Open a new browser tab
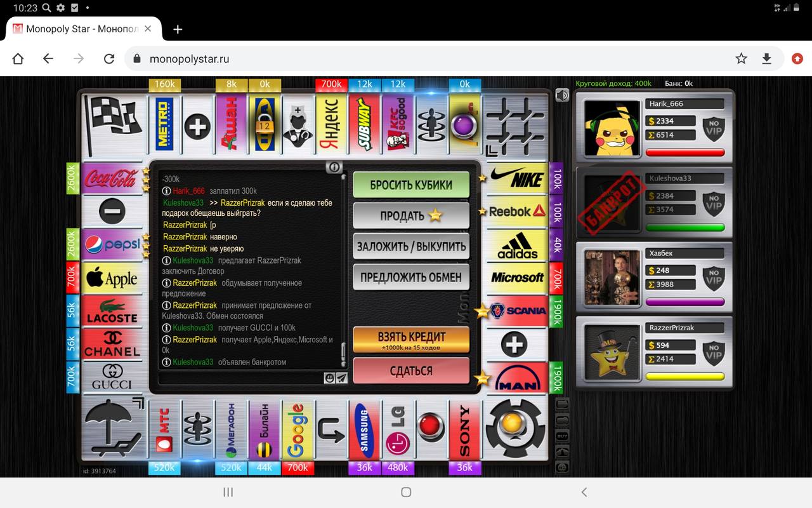This screenshot has width=812, height=508. (178, 29)
